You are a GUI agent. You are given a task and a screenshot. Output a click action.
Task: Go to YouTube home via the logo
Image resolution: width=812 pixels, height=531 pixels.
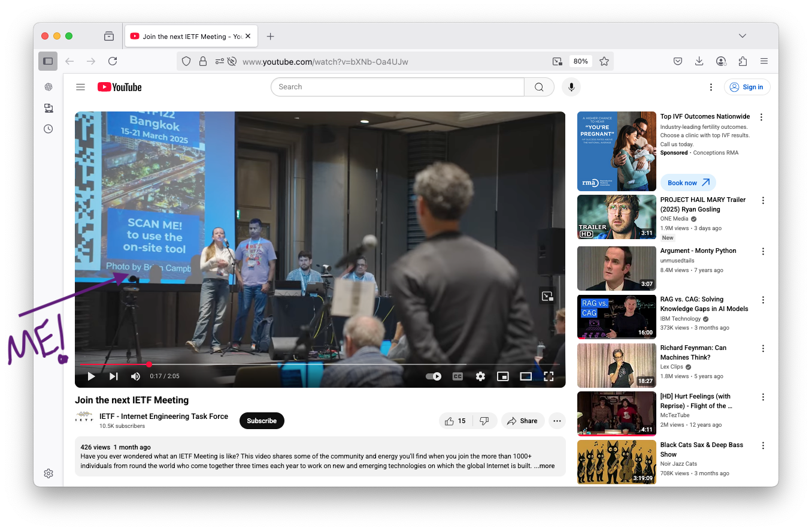[120, 87]
